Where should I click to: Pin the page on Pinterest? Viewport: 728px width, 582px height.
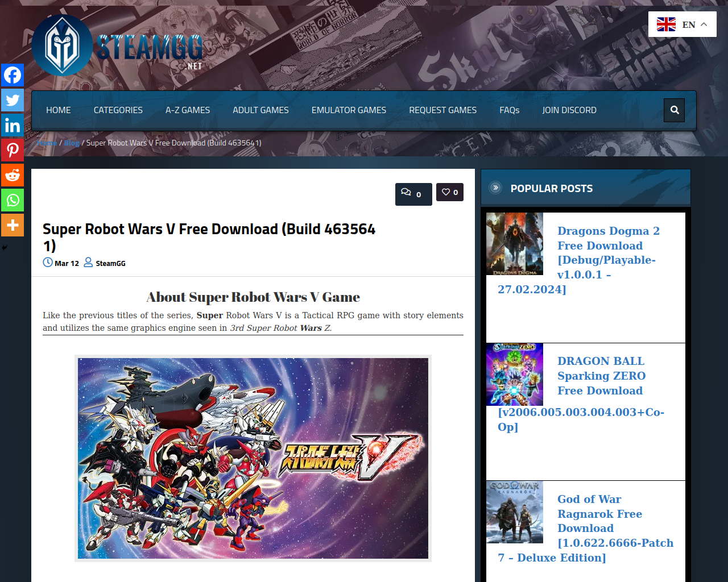coord(12,150)
